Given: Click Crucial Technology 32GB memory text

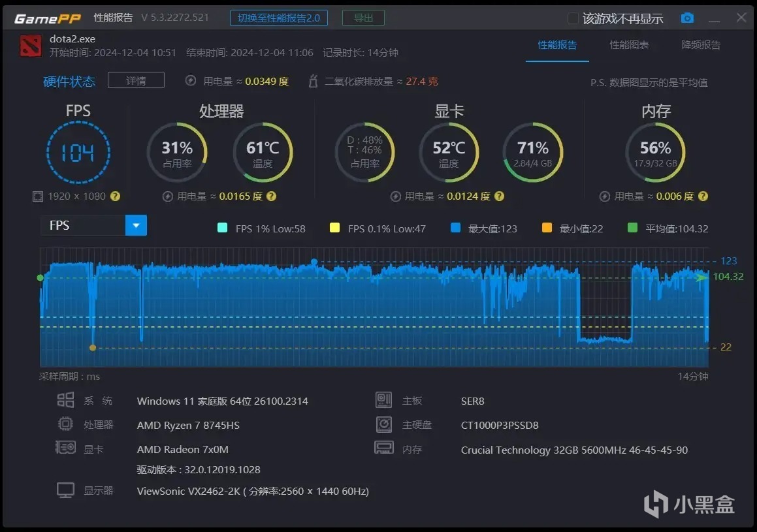Looking at the screenshot, I should point(574,450).
